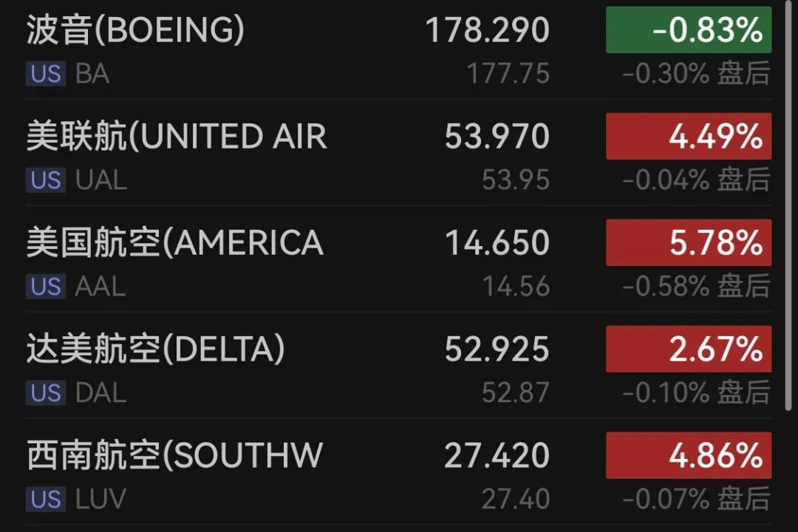This screenshot has height=532, width=798.
Task: Click the US market badge beside BA
Action: click(x=46, y=74)
